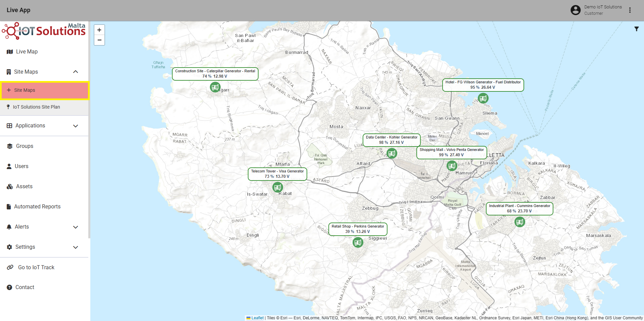Click the IoT Solutions Site Plan pin icon
Image resolution: width=644 pixels, height=321 pixels.
pos(8,107)
